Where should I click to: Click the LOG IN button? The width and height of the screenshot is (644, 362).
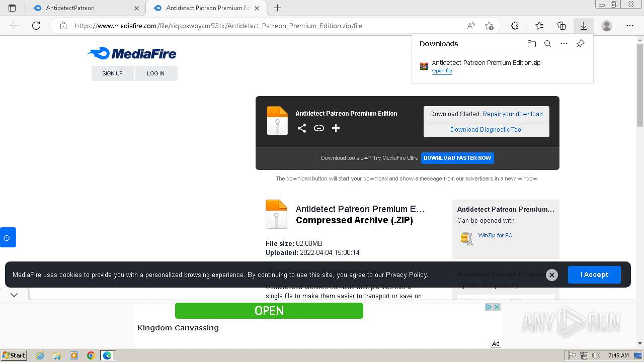156,73
